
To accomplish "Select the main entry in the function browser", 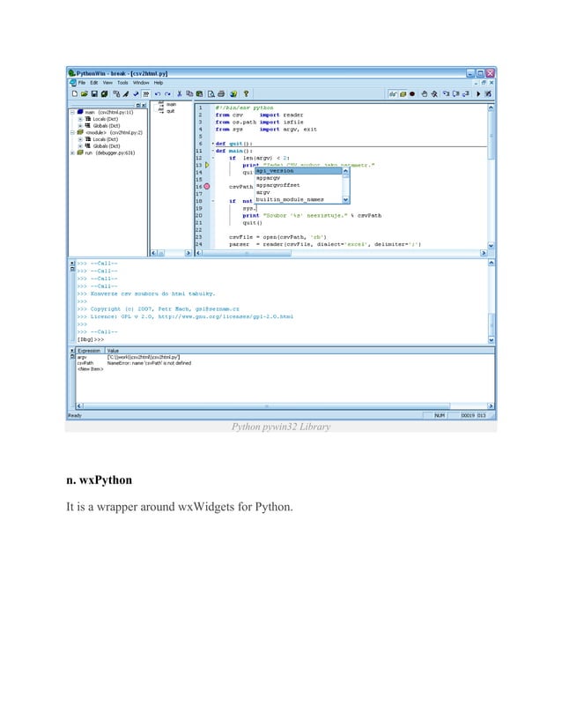I will point(171,105).
